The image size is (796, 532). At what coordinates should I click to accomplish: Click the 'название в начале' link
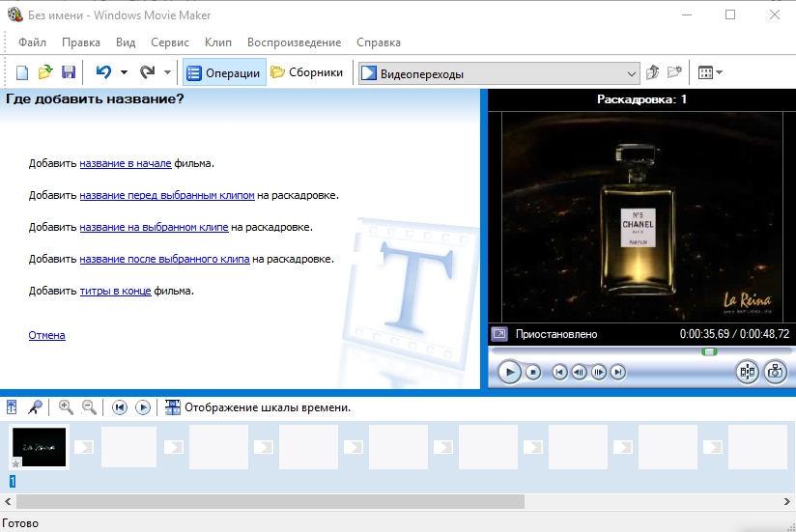(x=126, y=163)
